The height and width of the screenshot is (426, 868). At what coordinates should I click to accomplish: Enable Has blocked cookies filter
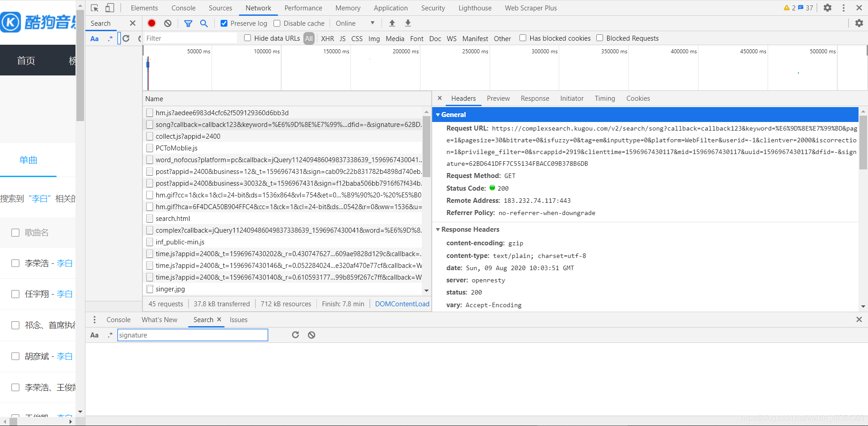(523, 38)
